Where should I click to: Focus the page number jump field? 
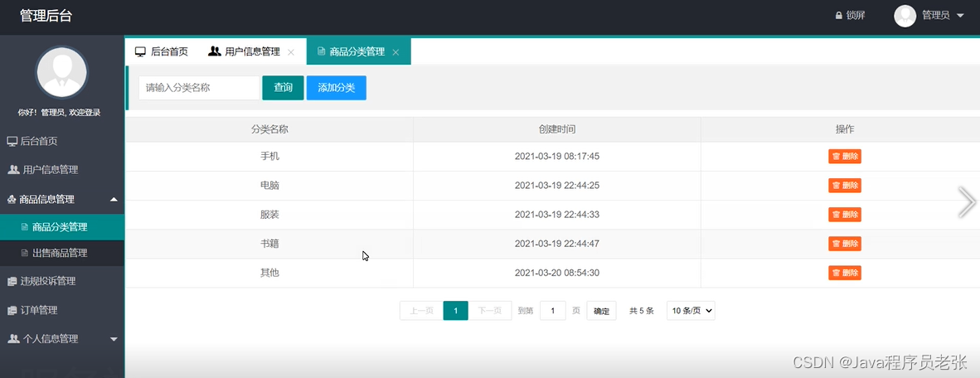(x=552, y=311)
